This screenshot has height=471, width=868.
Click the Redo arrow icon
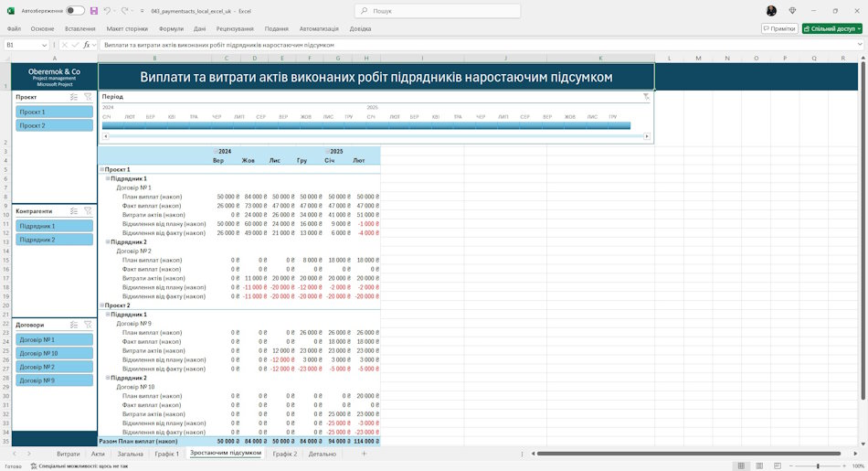tap(124, 11)
